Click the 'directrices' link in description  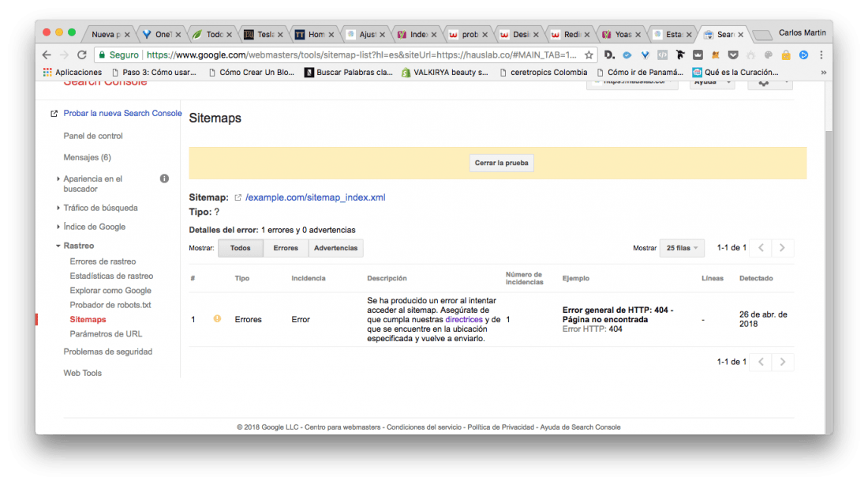[x=464, y=319]
